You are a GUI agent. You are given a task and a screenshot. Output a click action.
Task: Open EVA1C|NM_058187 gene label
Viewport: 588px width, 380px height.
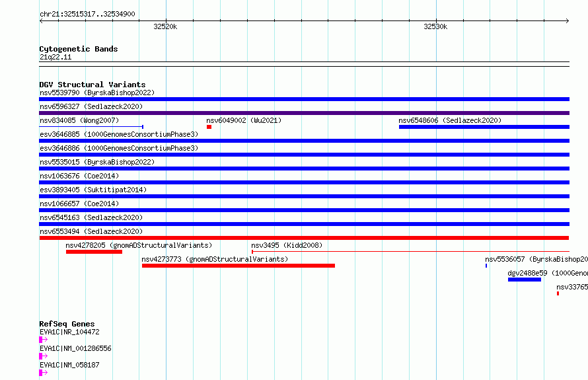point(70,365)
